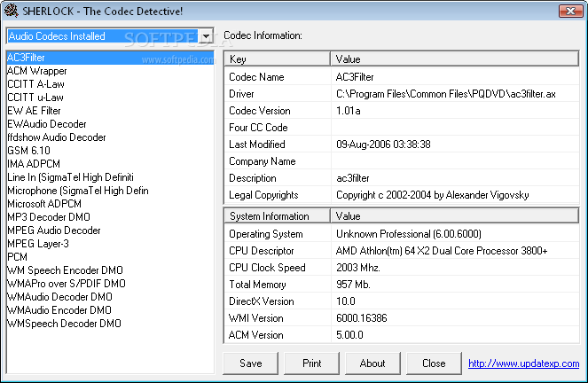Click the System Information column header
Viewport: 588px width, 383px height.
pos(277,216)
